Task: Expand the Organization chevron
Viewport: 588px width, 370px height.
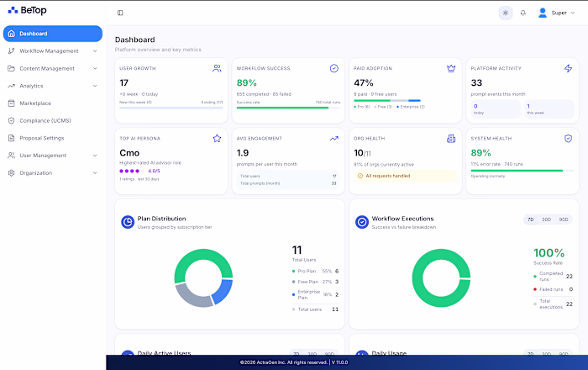Action: click(x=95, y=173)
